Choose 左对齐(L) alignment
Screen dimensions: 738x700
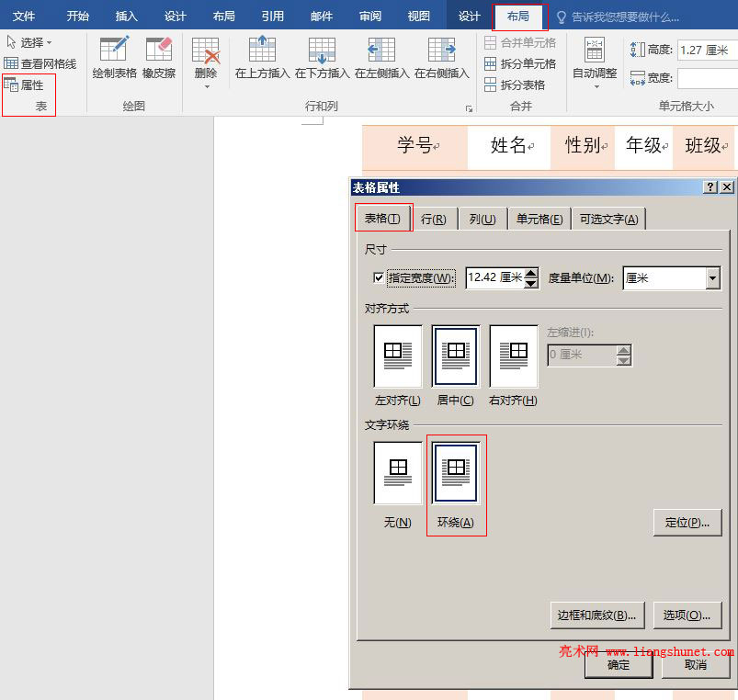coord(398,356)
